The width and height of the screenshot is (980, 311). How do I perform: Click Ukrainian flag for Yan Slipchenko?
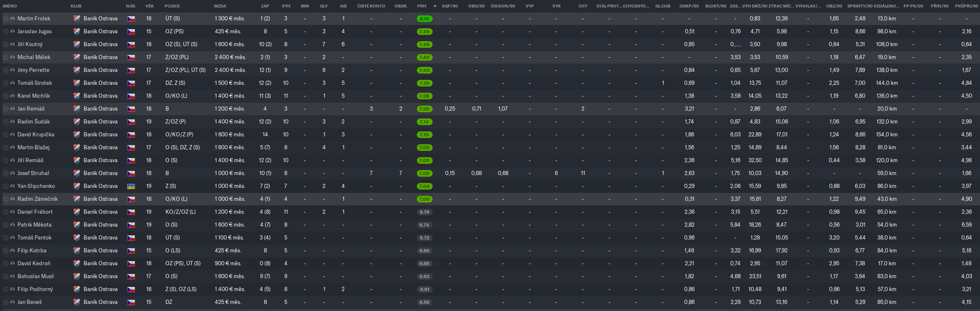pos(131,186)
